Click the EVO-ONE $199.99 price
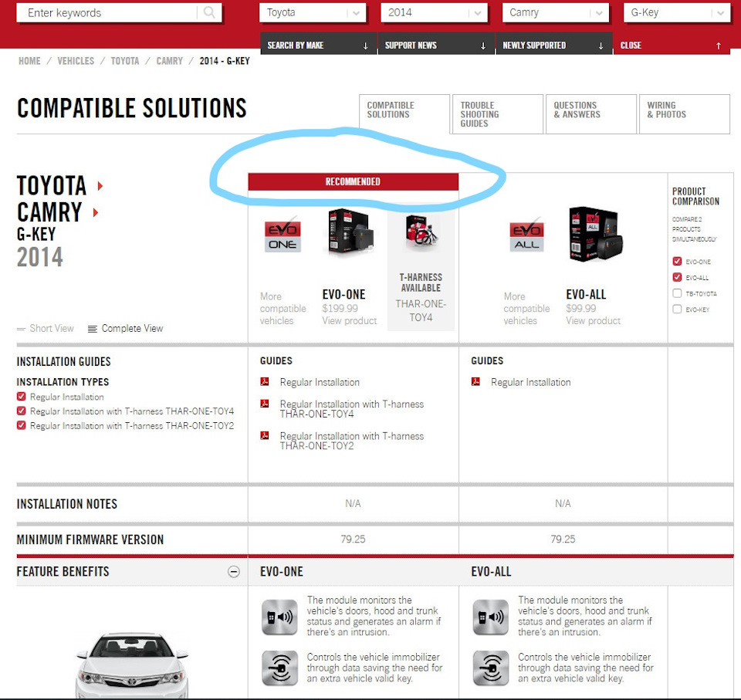Image resolution: width=741 pixels, height=700 pixels. (340, 308)
